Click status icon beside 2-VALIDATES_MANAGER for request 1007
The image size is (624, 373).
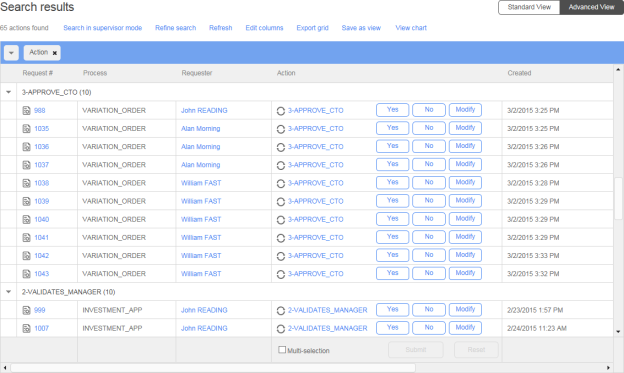[x=281, y=329]
